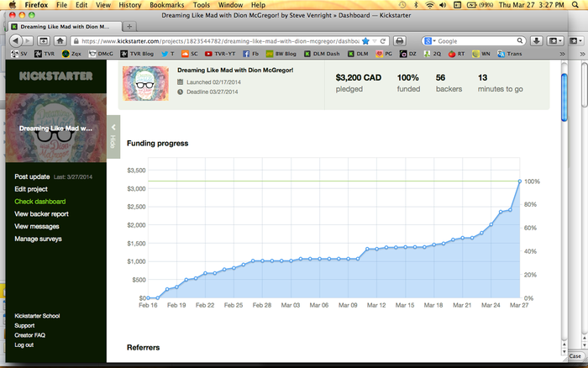
Task: Collapse the sidebar with the Hide tab
Action: [x=113, y=137]
